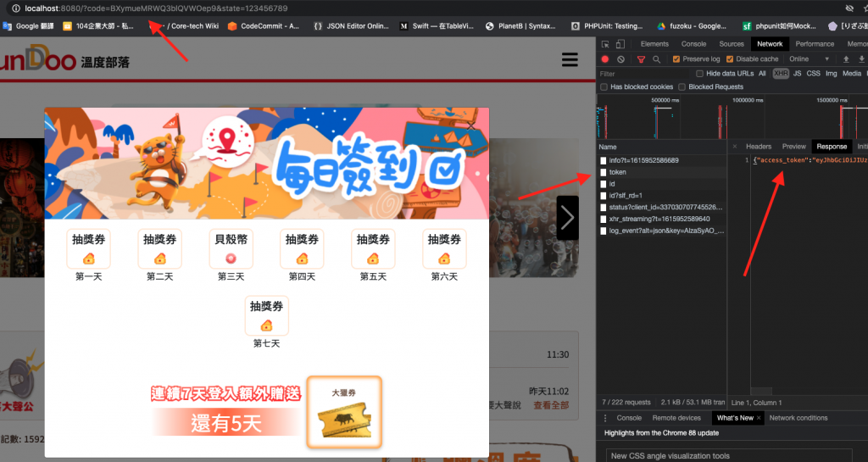Open the Performance panel tab
868x462 pixels.
(x=815, y=44)
